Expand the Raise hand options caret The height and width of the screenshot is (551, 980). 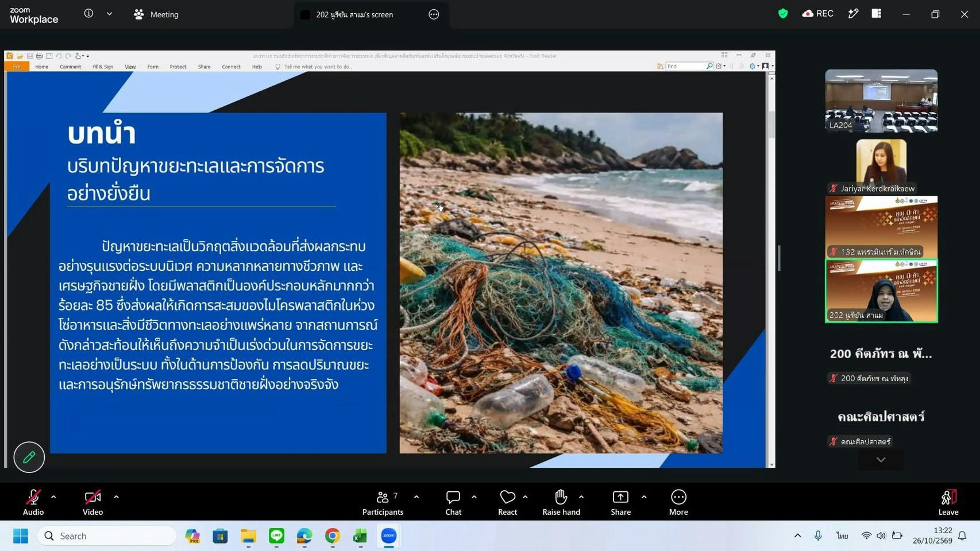(581, 497)
